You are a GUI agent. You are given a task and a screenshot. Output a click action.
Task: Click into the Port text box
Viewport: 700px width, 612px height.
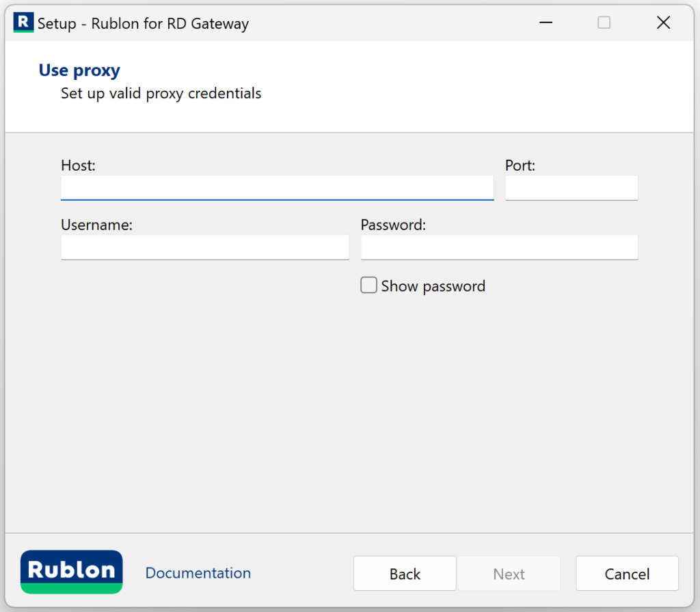click(571, 187)
